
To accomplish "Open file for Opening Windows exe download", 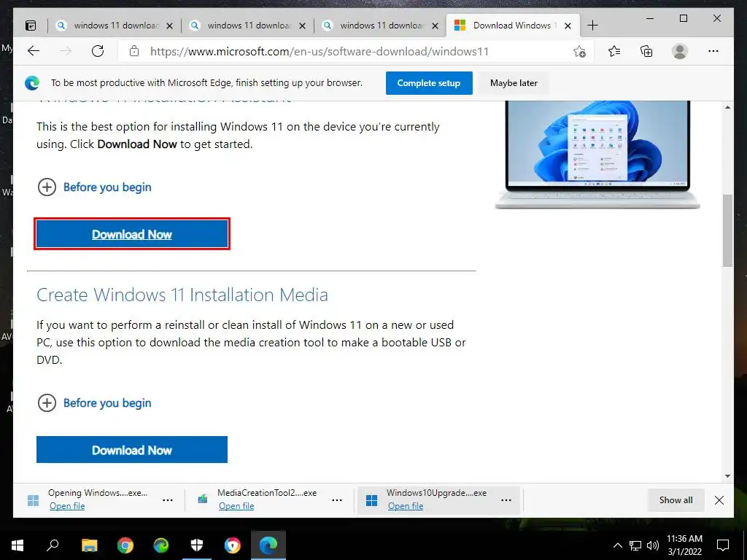I will pyautogui.click(x=67, y=506).
